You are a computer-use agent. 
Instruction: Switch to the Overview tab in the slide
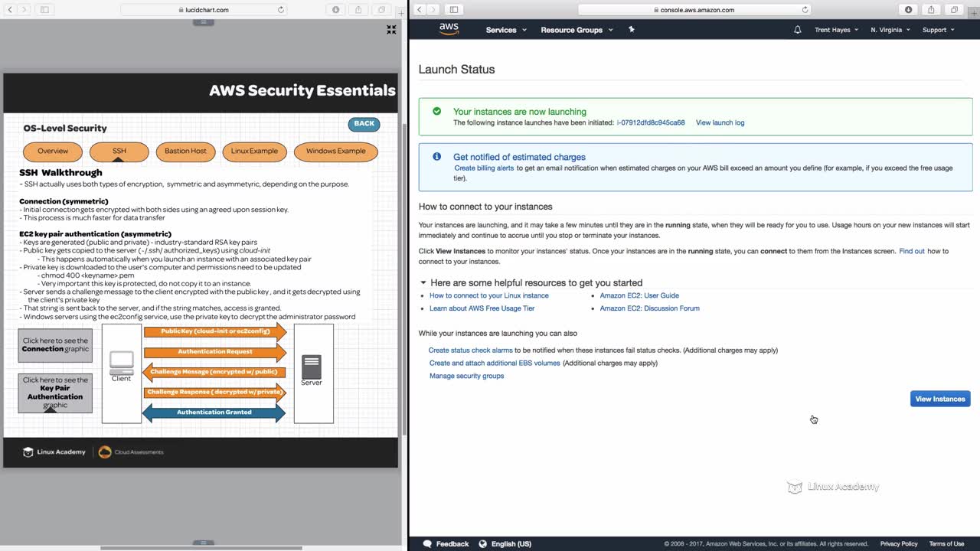coord(53,152)
